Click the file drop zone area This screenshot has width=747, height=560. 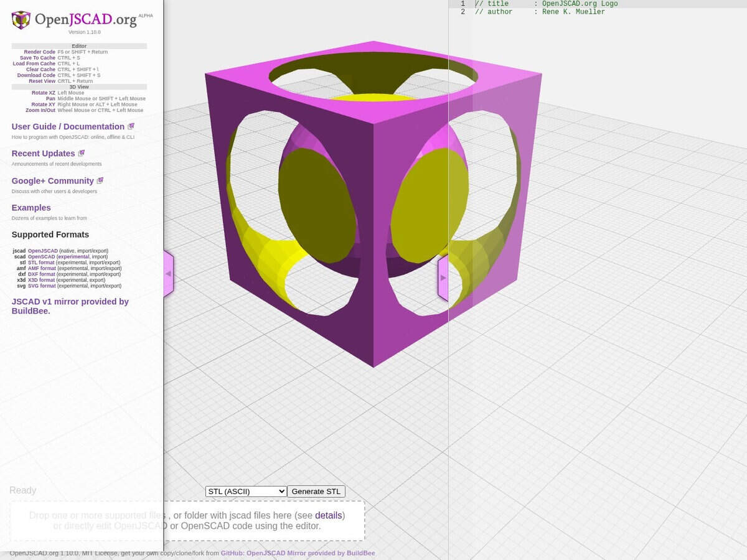[x=187, y=521]
